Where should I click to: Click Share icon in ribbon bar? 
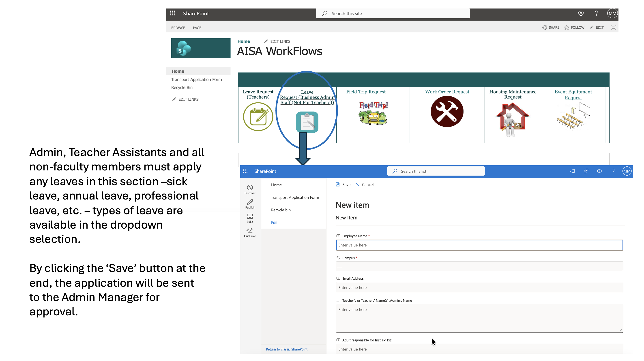point(545,28)
